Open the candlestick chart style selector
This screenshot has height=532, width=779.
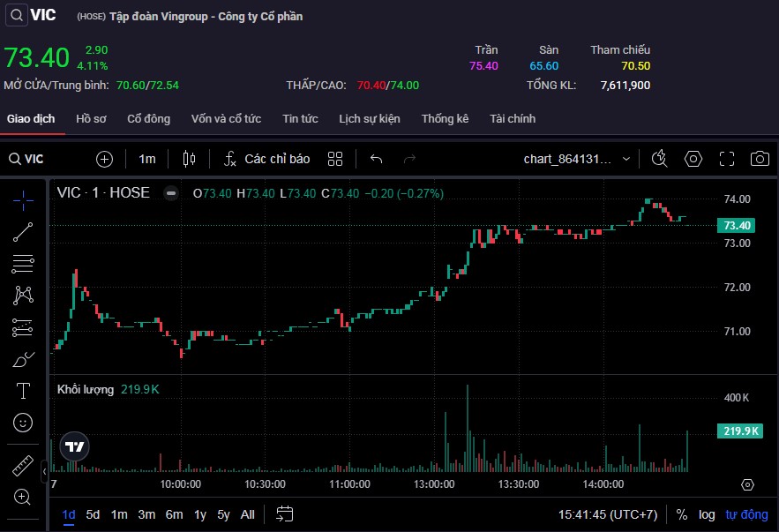(x=188, y=159)
